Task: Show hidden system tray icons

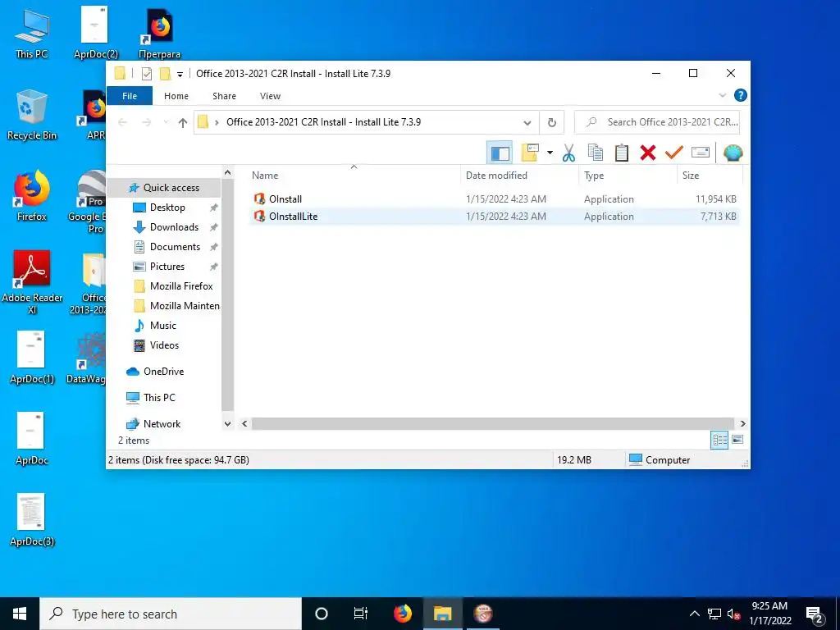Action: click(x=694, y=614)
